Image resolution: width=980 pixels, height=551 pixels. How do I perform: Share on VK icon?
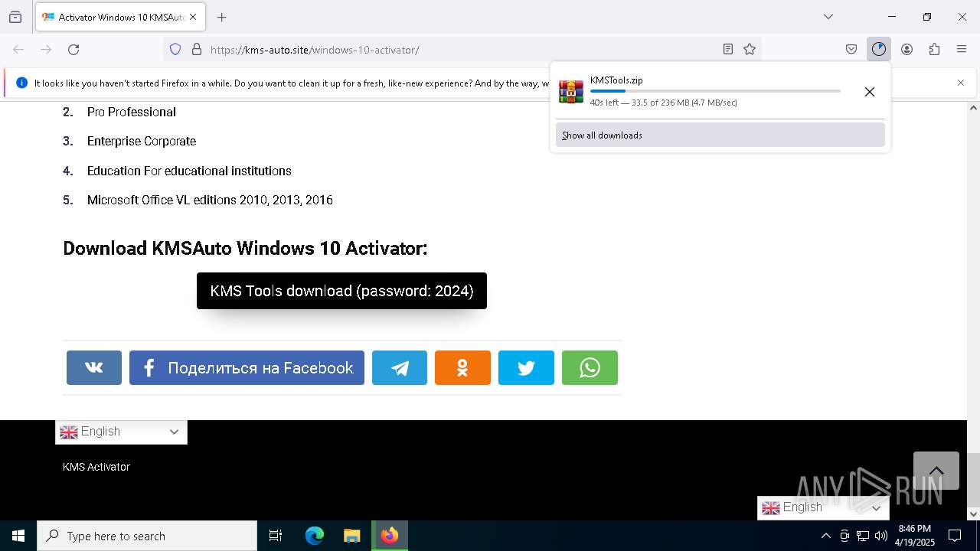pos(94,367)
